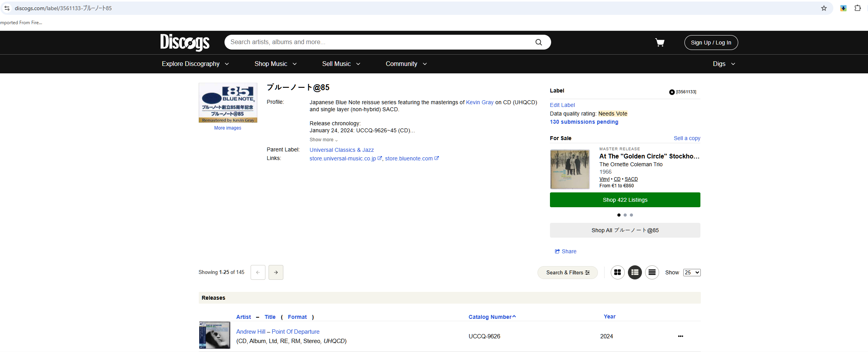Click Sign Up / Log In button
This screenshot has height=352, width=868.
point(711,43)
